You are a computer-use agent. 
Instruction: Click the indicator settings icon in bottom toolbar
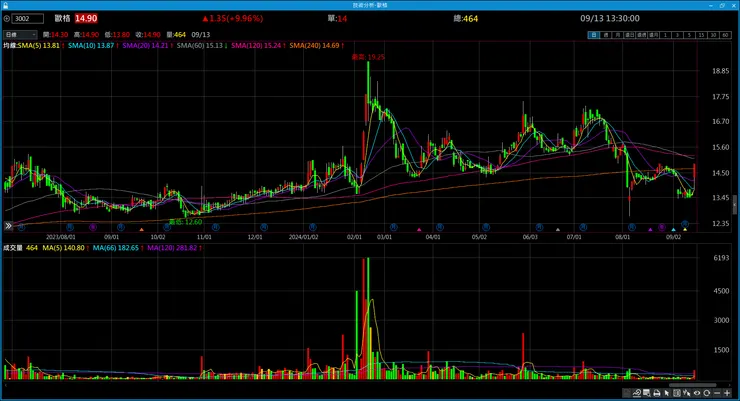coord(637,393)
